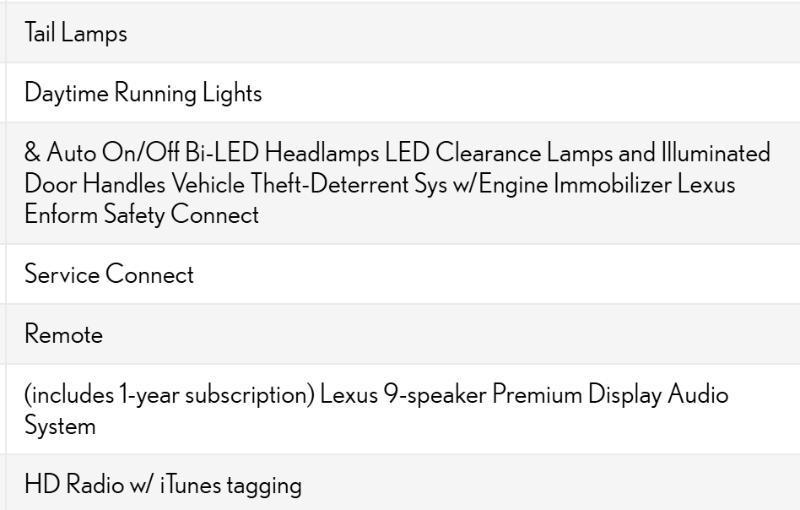Click the Premium Display Audio text
The image size is (800, 510).
tap(610, 394)
